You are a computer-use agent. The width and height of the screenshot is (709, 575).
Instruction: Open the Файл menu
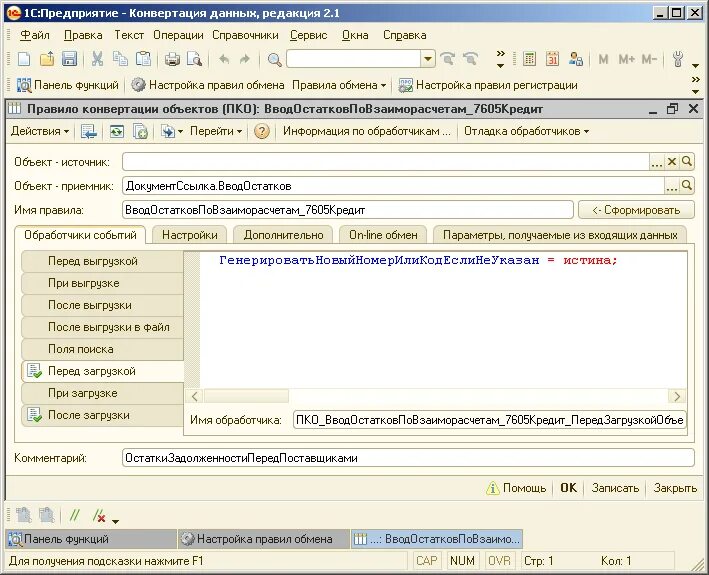(x=35, y=35)
